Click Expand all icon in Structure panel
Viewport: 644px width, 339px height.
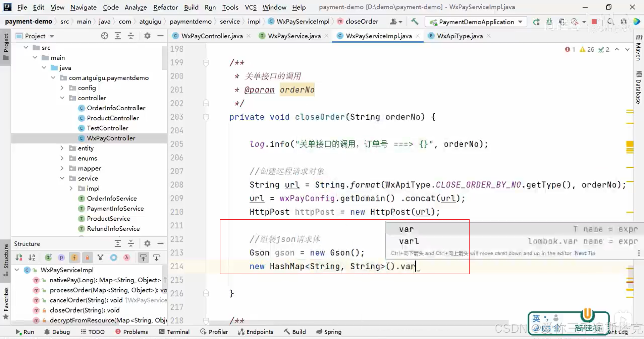pos(118,243)
